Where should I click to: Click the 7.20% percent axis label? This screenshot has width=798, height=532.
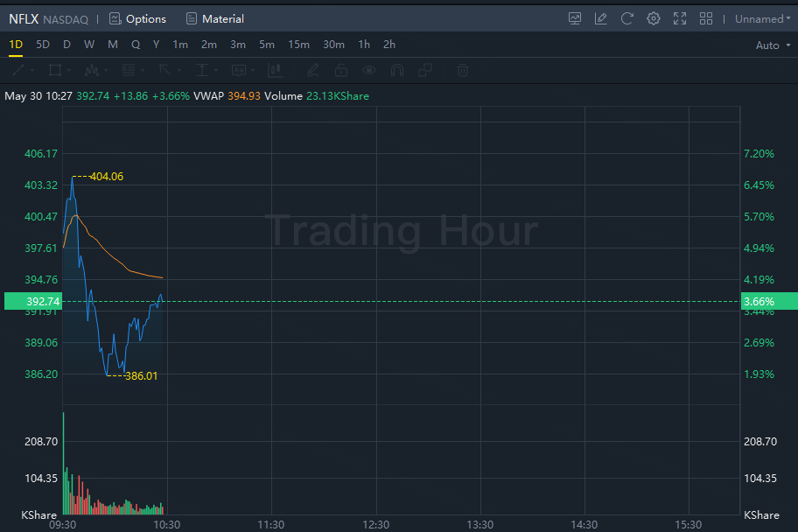coord(759,154)
